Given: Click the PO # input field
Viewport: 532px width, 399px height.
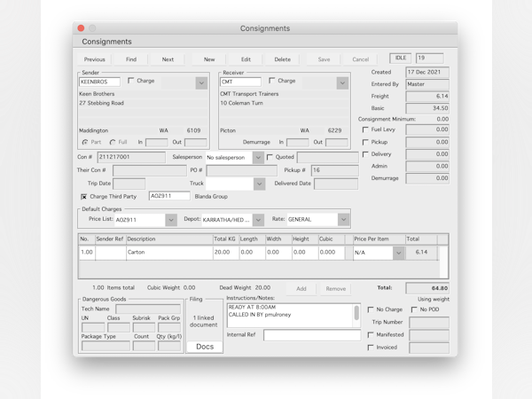Looking at the screenshot, I should 241,170.
